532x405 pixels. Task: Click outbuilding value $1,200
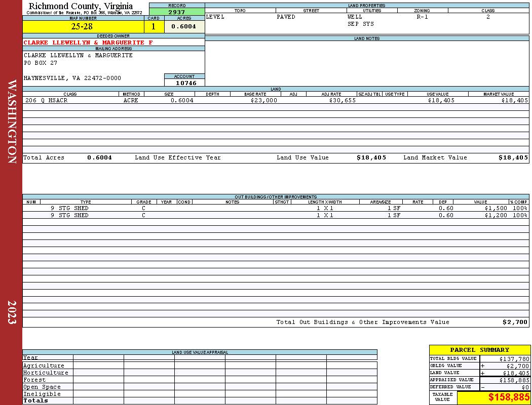pos(496,216)
